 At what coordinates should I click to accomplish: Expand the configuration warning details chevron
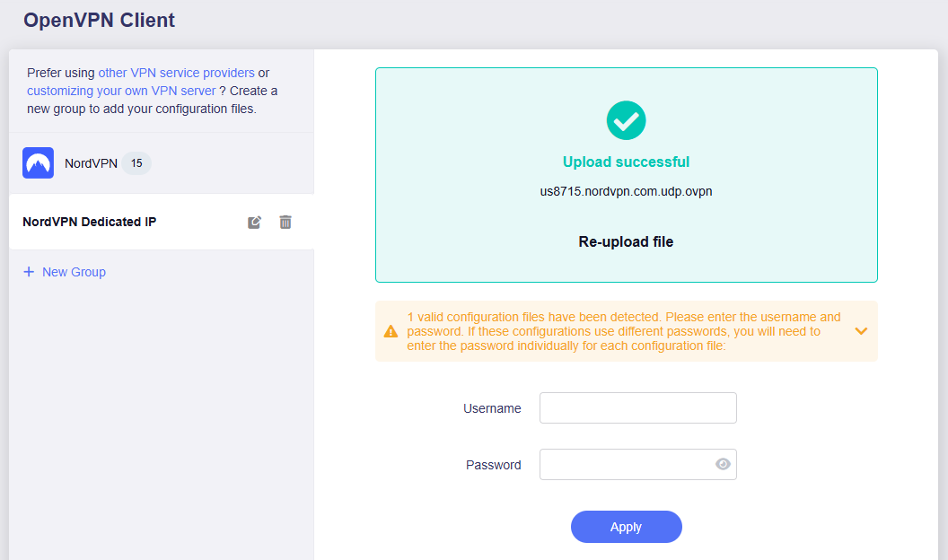click(x=861, y=331)
